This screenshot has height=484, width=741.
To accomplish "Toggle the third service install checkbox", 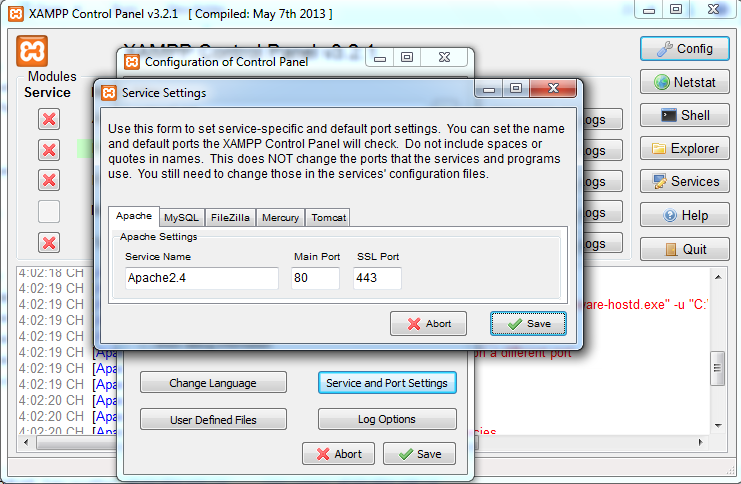I will coord(49,180).
